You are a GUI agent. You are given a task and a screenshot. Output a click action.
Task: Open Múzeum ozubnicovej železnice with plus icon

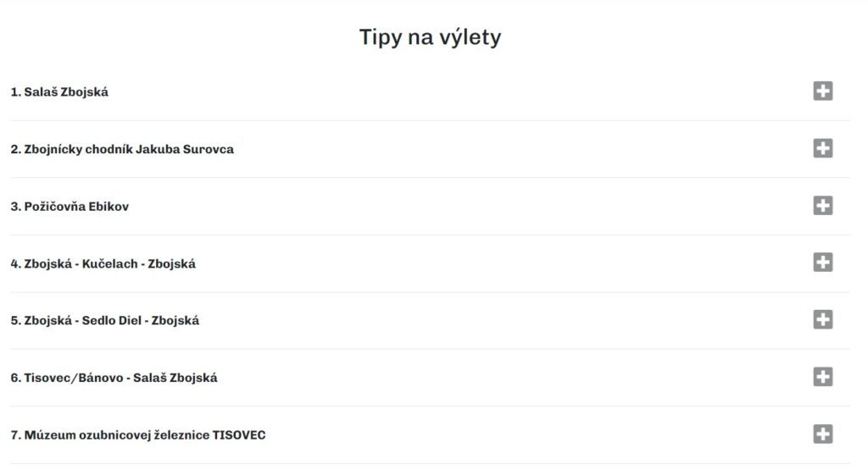coord(822,434)
